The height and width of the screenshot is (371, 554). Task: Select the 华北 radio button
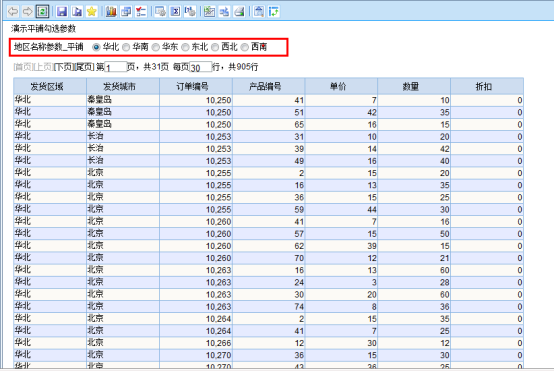pyautogui.click(x=96, y=47)
